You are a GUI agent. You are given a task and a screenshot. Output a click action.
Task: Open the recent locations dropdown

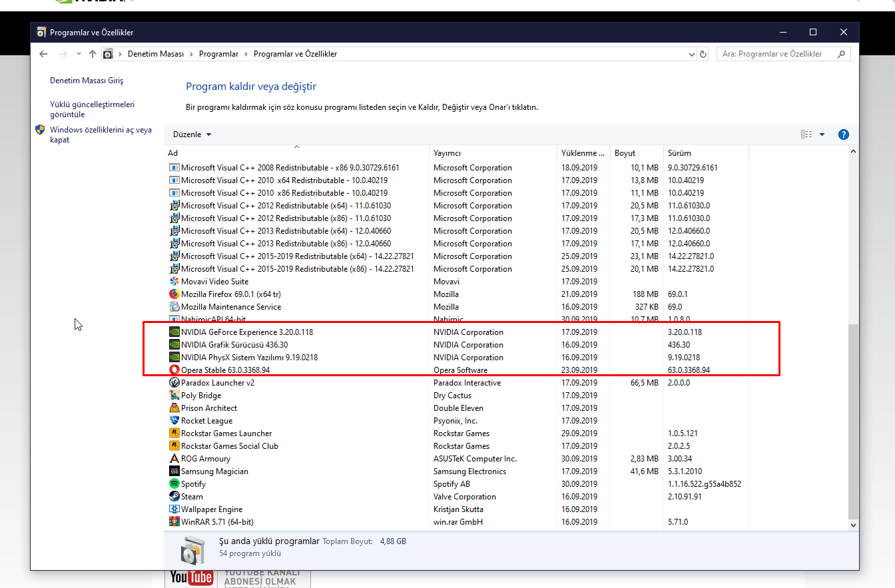pos(79,54)
